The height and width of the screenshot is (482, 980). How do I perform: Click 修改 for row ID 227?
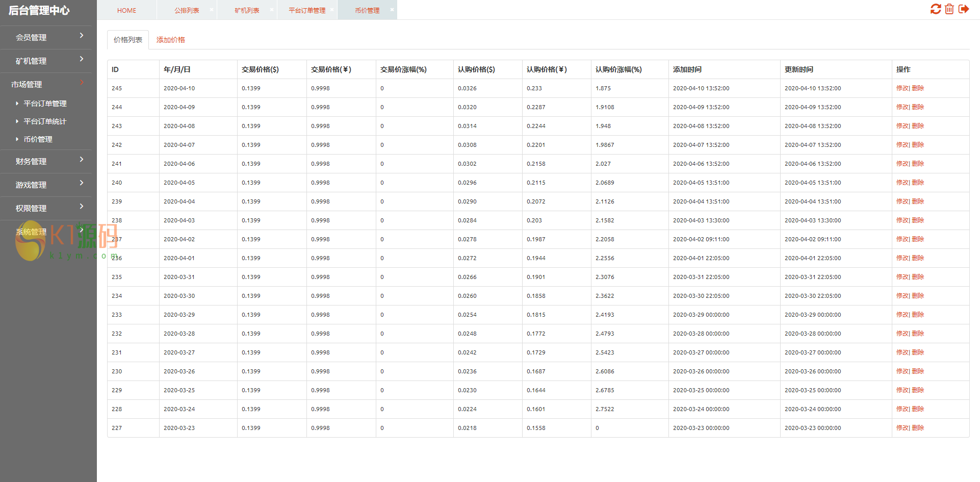point(902,428)
